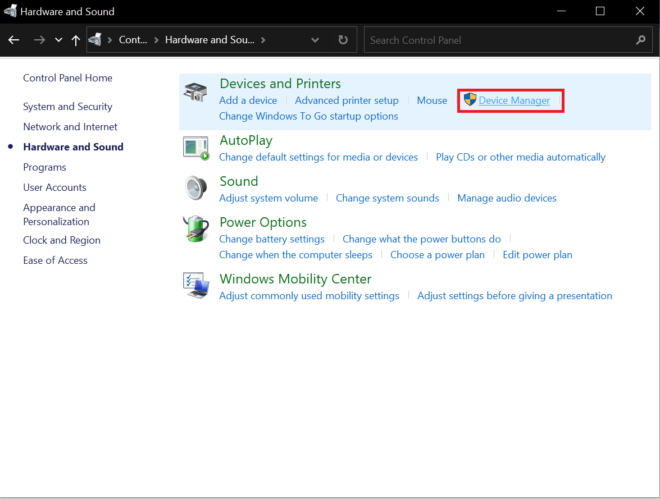Maximize the Hardware and Sound window
Image resolution: width=660 pixels, height=499 pixels.
click(x=600, y=11)
